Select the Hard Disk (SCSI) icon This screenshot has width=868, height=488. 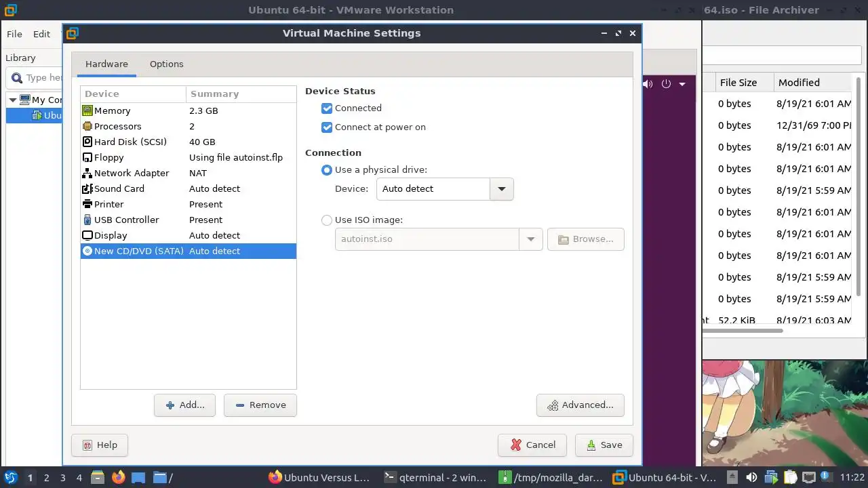87,142
